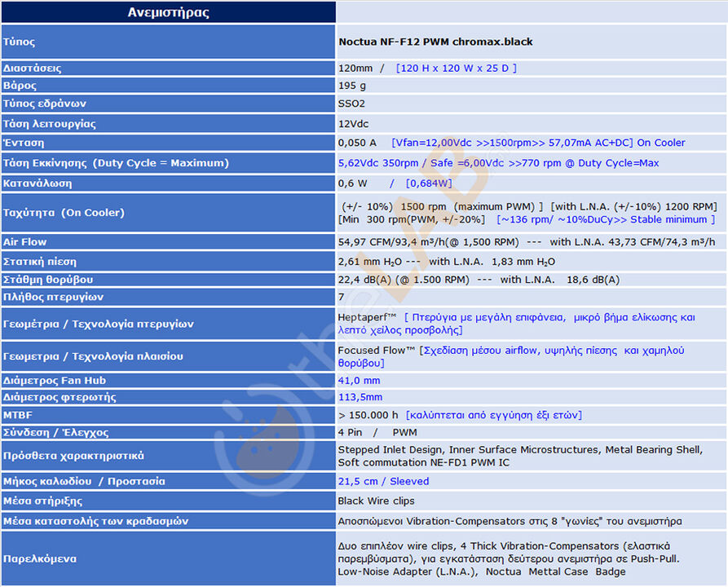Select the 'Black Wire clips' value
Viewport: 728px width, 587px height.
(x=376, y=501)
